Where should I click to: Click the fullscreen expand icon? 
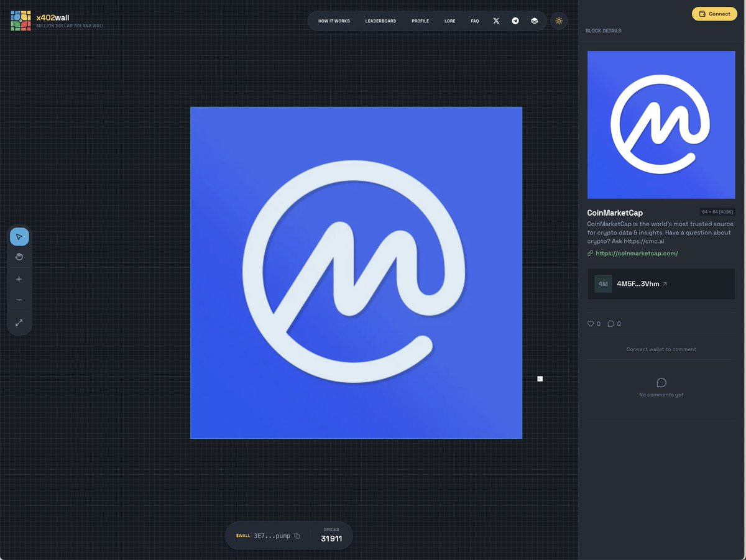[x=19, y=323]
